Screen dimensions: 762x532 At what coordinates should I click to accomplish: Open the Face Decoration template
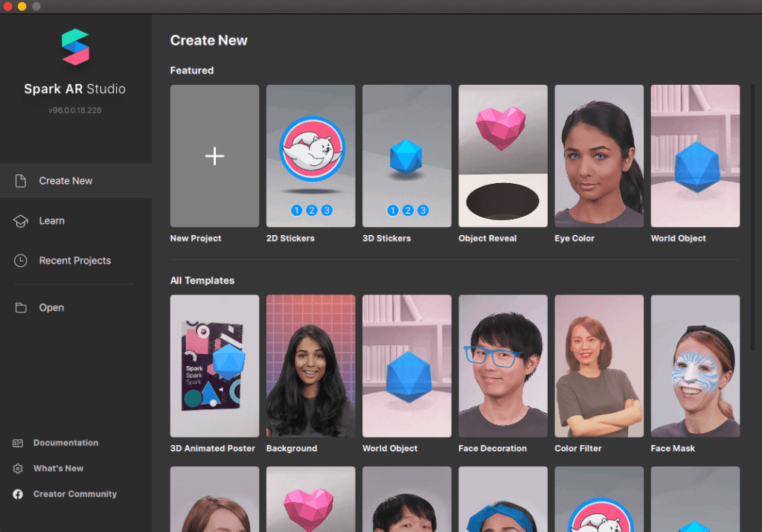tap(503, 366)
